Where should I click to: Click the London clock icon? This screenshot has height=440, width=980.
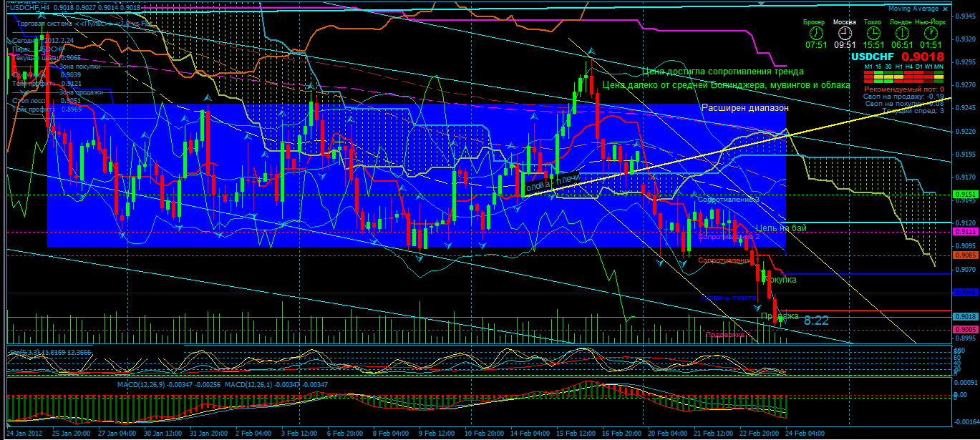(902, 33)
